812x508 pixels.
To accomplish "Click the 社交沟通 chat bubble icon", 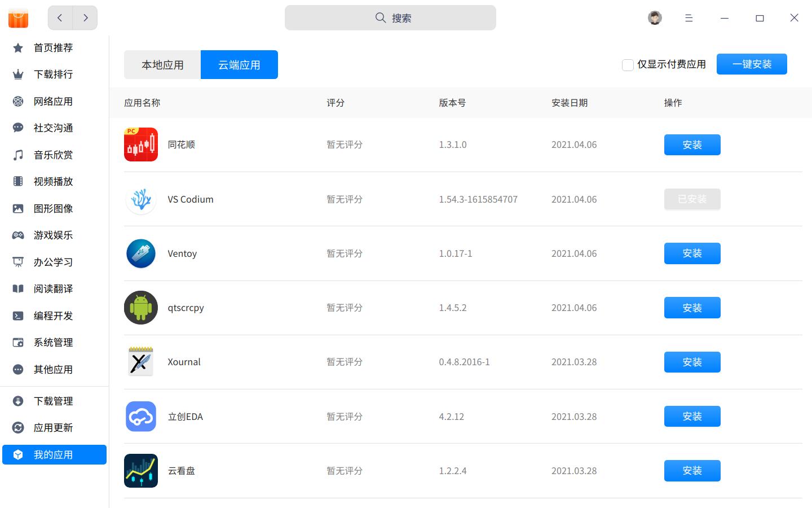I will 18,128.
